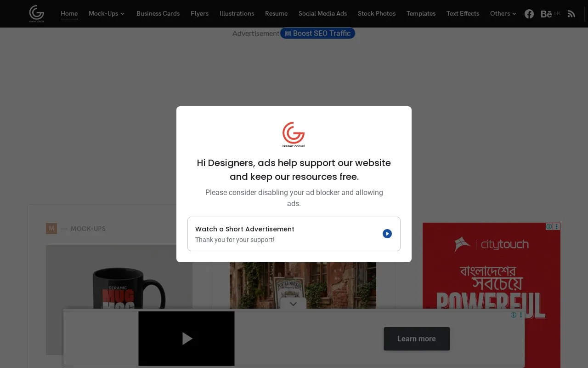The image size is (588, 368).
Task: Play the video in the bottom ad
Action: pos(187,339)
